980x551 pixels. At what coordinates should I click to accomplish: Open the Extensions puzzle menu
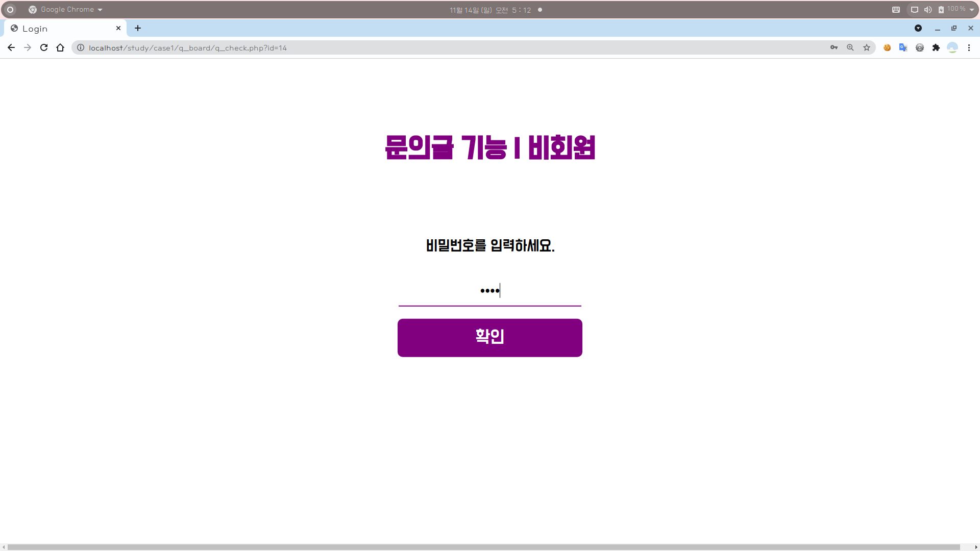click(936, 47)
